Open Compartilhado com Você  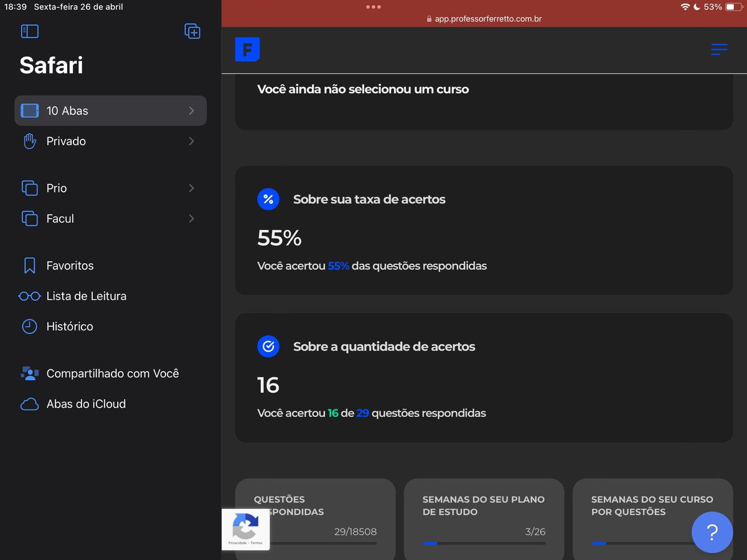click(x=111, y=373)
